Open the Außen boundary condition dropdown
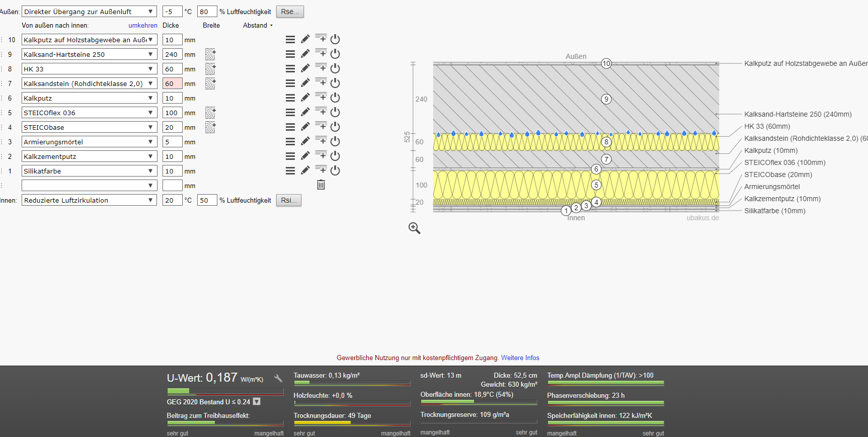Screen dimensions: 868x437 [90, 12]
